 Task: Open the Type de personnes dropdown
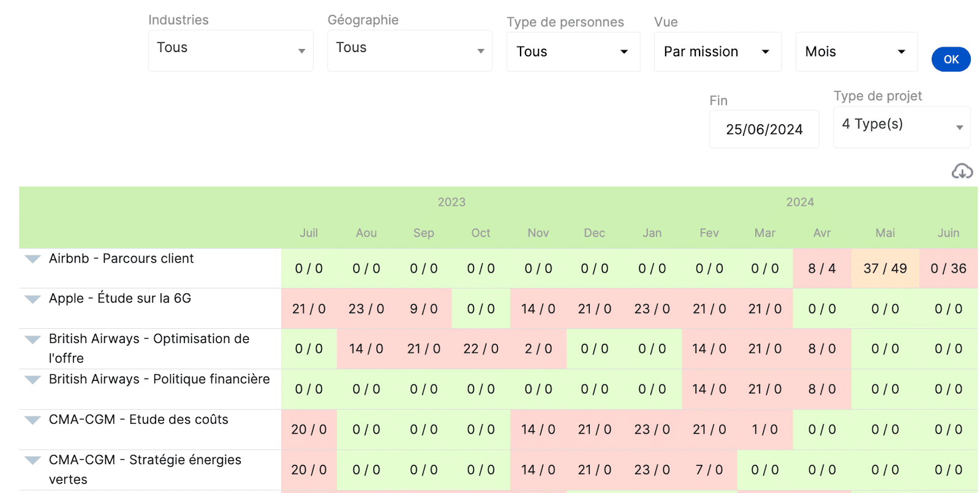573,52
